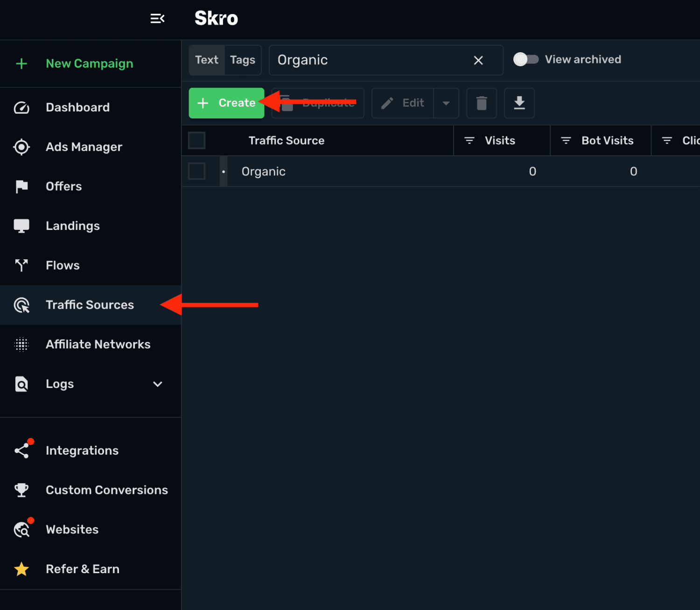
Task: Expand the Logs submenu chevron
Action: click(x=158, y=384)
